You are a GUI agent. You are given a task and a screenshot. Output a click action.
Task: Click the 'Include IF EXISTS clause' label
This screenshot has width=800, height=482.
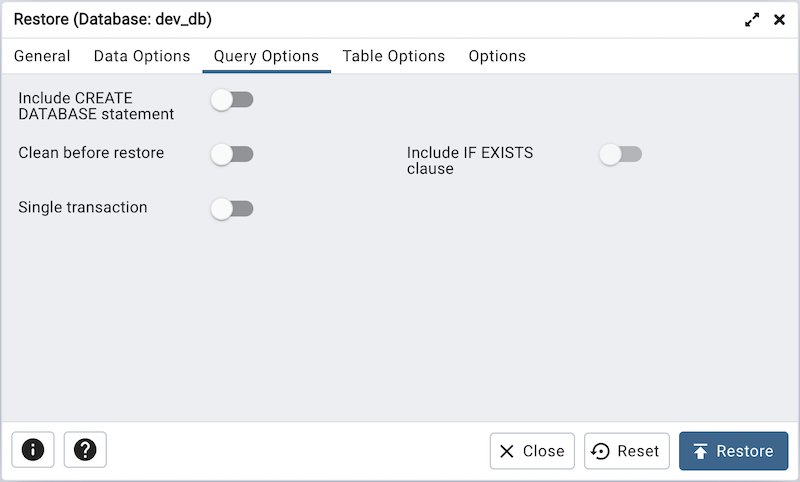click(x=470, y=161)
